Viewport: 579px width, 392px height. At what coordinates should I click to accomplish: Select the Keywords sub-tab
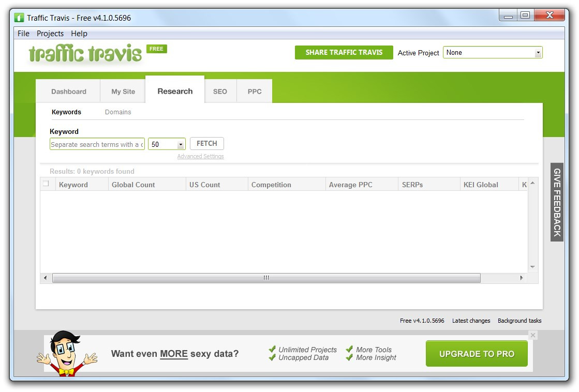click(x=66, y=112)
